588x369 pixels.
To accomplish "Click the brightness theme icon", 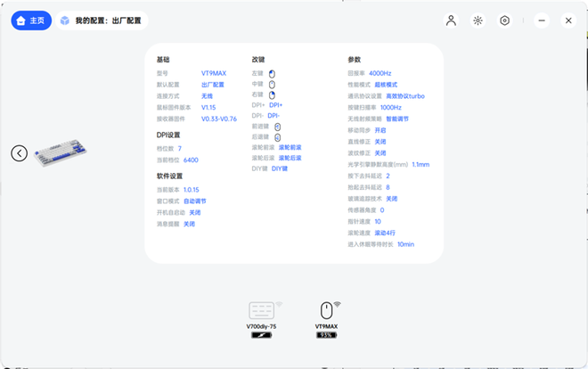I will click(x=478, y=20).
